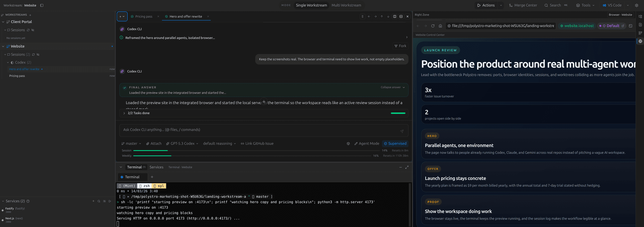Open the Default browser profile
The height and width of the screenshot is (227, 644).
(611, 26)
